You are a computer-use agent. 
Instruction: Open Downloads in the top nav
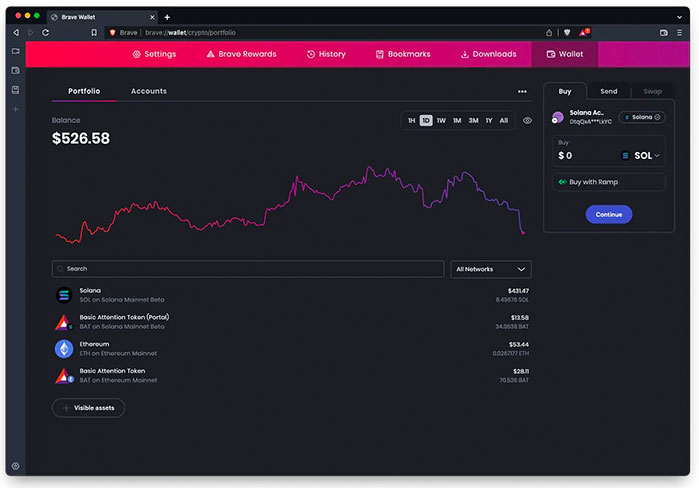click(x=488, y=54)
